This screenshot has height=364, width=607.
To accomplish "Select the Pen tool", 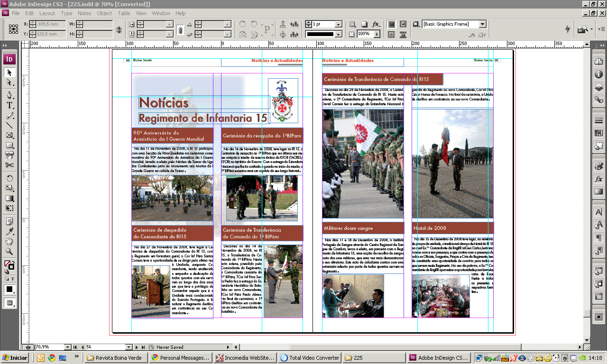I will click(9, 95).
